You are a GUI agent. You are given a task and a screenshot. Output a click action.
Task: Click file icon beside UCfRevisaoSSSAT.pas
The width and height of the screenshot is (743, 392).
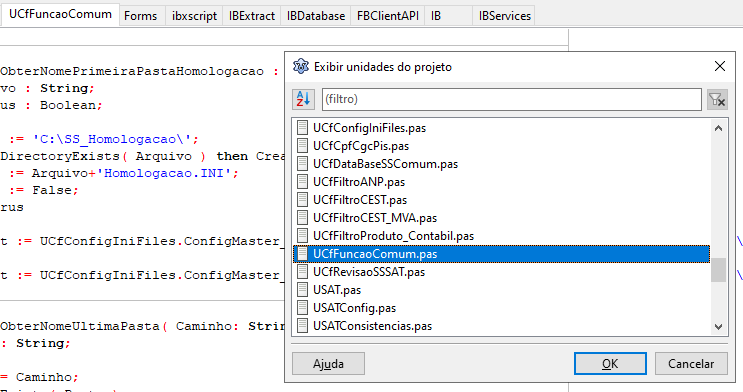[302, 272]
